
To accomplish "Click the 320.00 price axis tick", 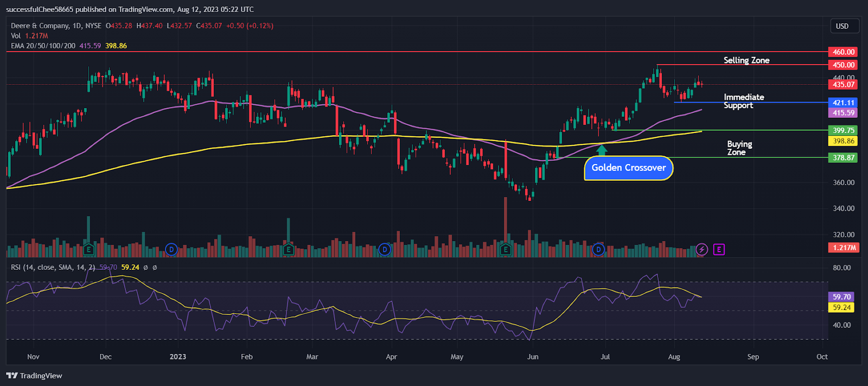I will (844, 235).
